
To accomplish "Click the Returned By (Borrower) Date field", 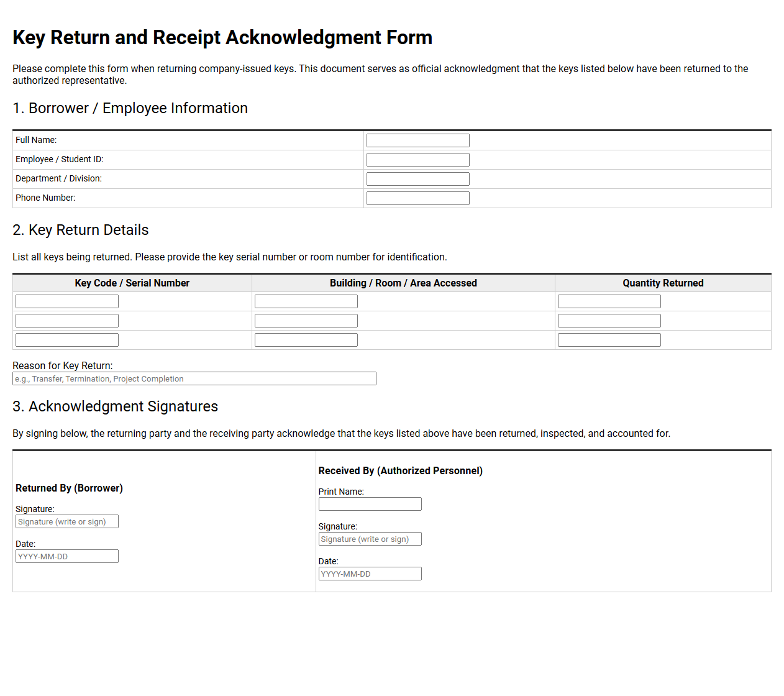I will point(67,556).
